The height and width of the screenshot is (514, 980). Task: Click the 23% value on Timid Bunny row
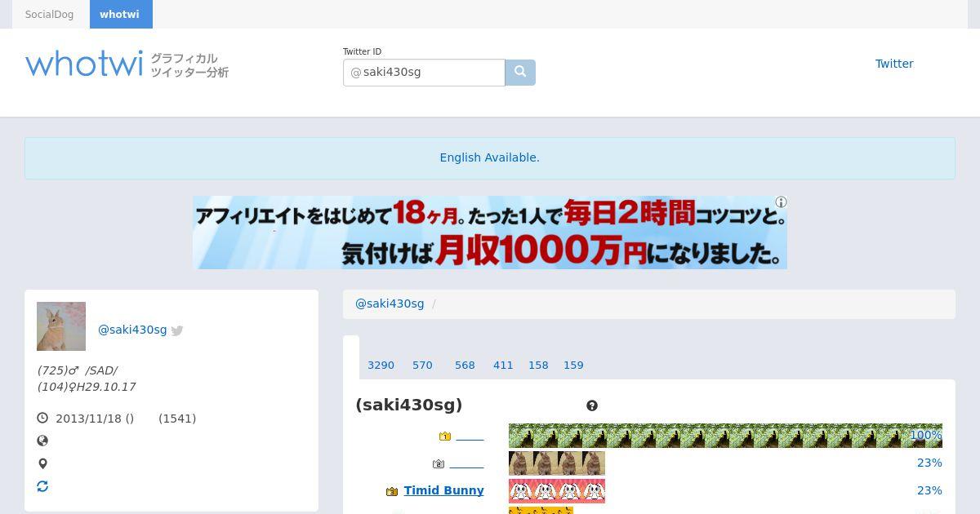[929, 490]
